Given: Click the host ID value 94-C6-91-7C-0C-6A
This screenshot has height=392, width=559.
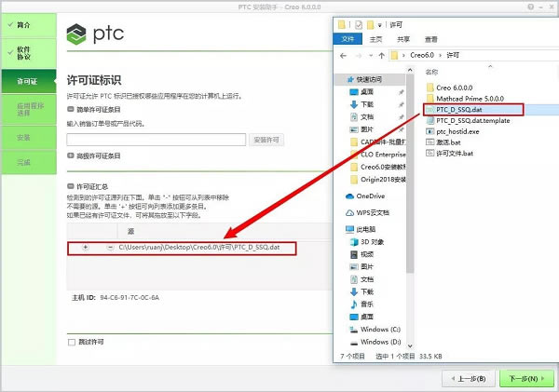Looking at the screenshot, I should tap(130, 298).
